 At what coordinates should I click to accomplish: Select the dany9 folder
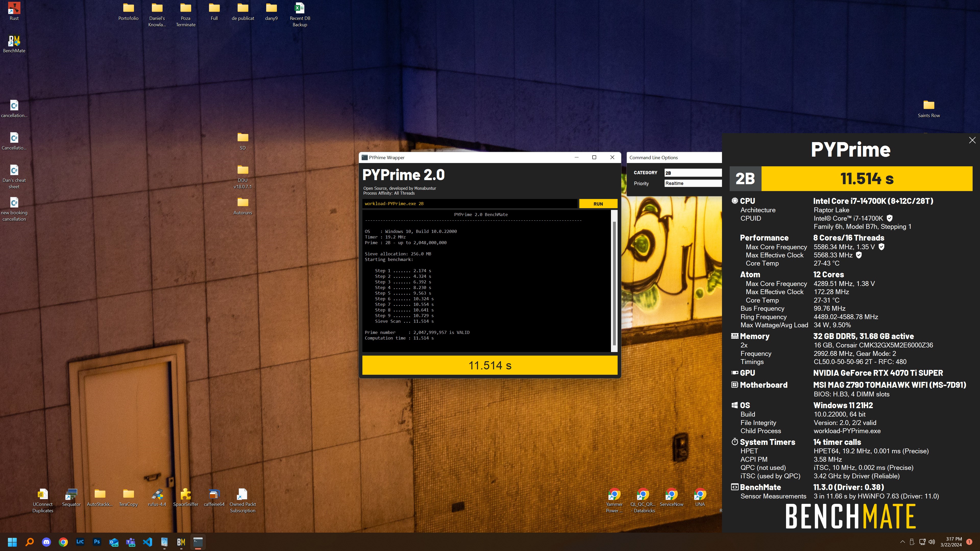click(x=271, y=11)
